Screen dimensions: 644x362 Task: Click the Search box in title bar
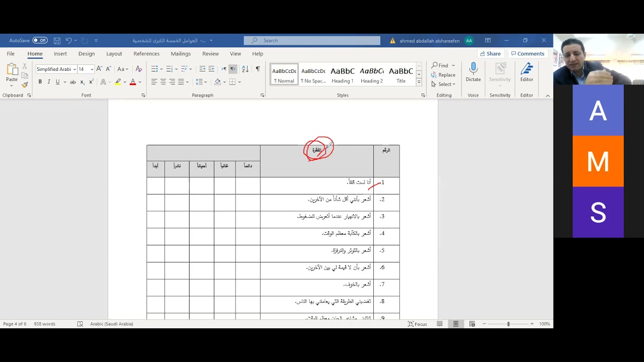click(312, 41)
